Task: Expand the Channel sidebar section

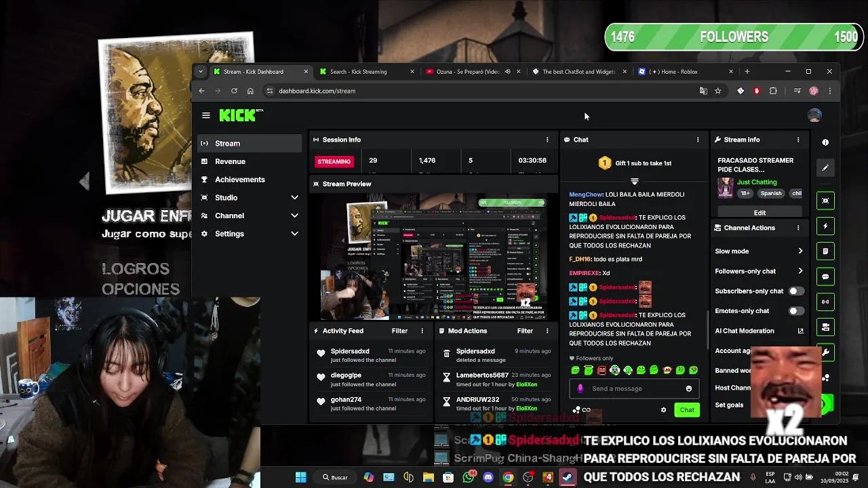Action: tap(294, 216)
